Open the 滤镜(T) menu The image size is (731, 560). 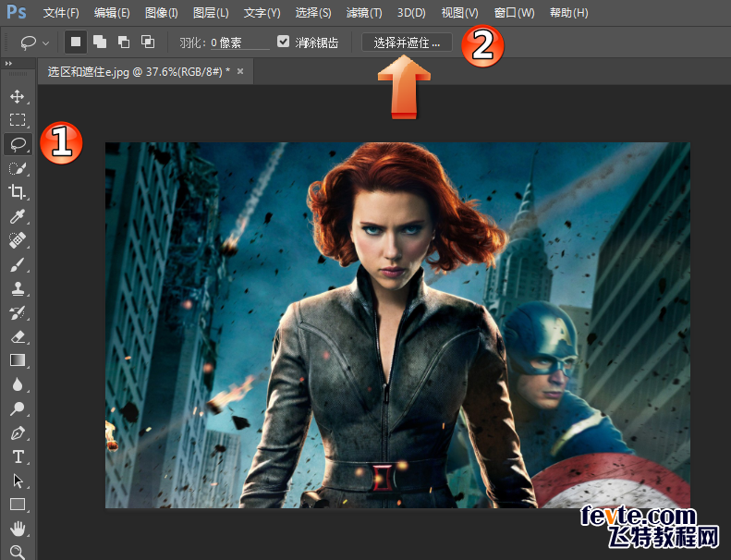[364, 13]
